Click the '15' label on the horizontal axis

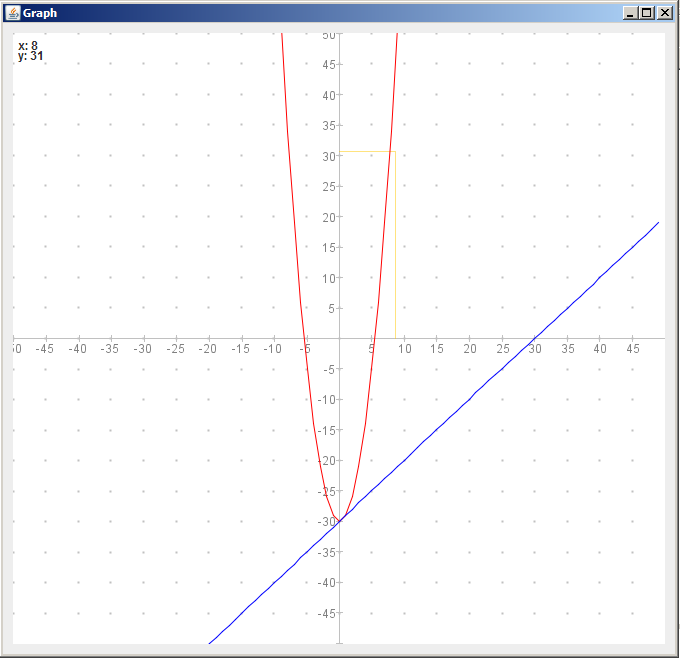click(437, 349)
